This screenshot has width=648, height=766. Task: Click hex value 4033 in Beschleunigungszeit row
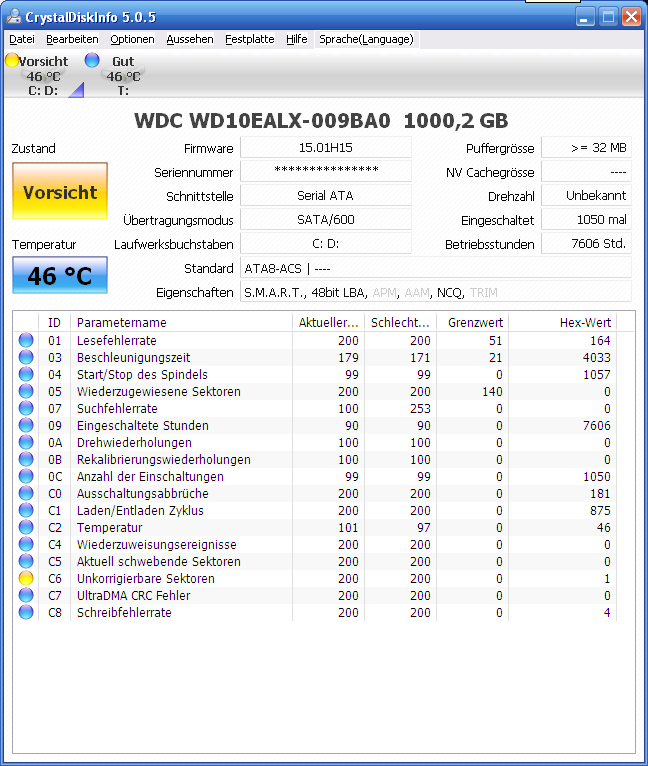point(596,358)
